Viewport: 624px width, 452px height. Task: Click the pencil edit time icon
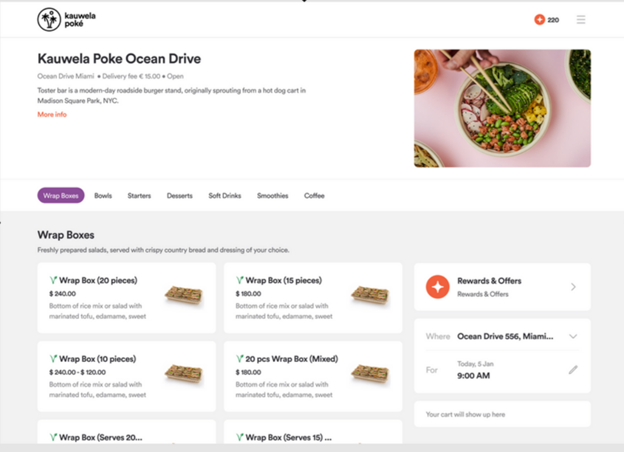[x=573, y=369]
